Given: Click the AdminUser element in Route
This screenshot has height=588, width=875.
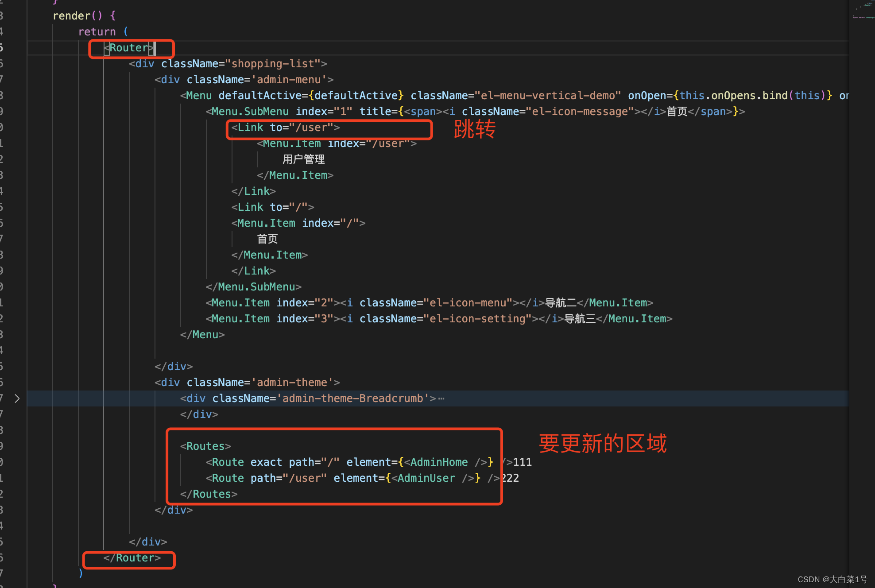Looking at the screenshot, I should tap(426, 478).
